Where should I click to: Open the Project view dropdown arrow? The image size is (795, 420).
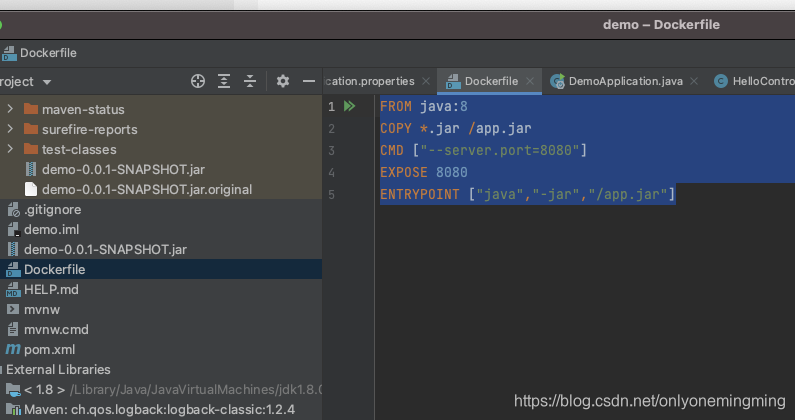47,82
